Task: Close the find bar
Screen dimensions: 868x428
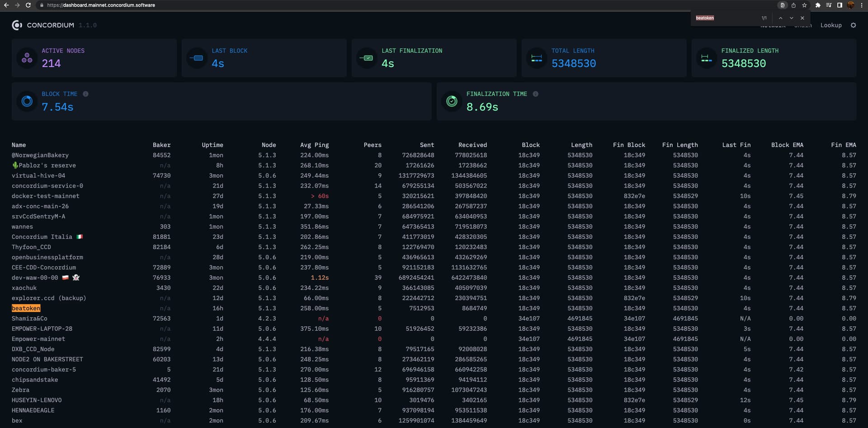Action: tap(802, 18)
